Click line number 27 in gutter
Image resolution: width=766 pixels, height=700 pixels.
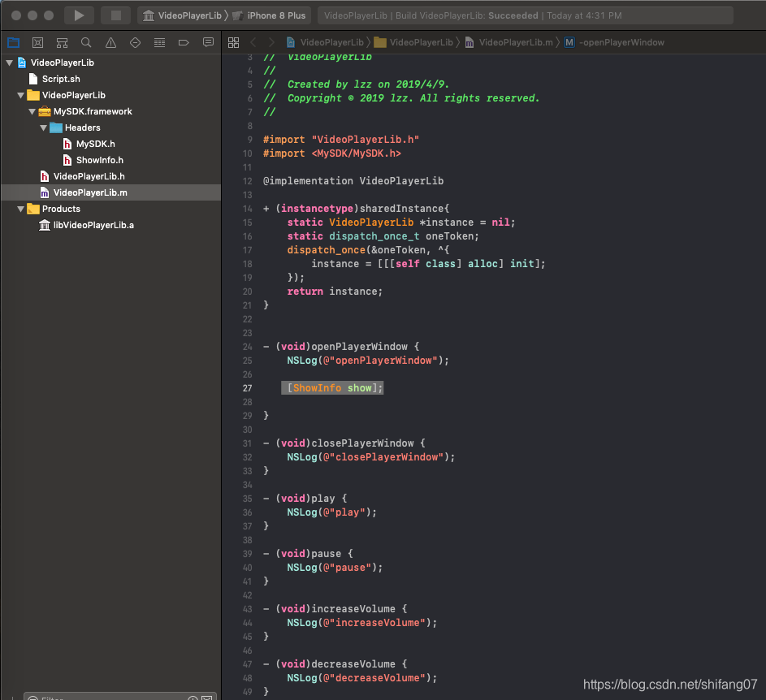(247, 388)
